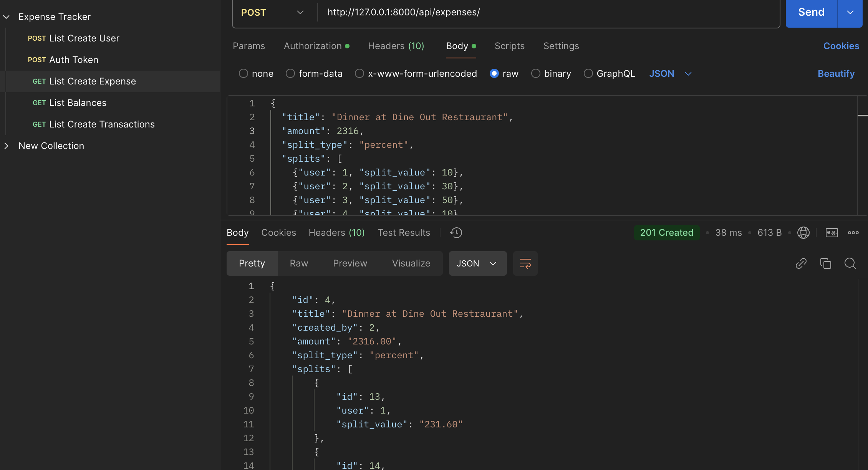
Task: Click the "created_by": 2 line in response
Action: tap(336, 328)
